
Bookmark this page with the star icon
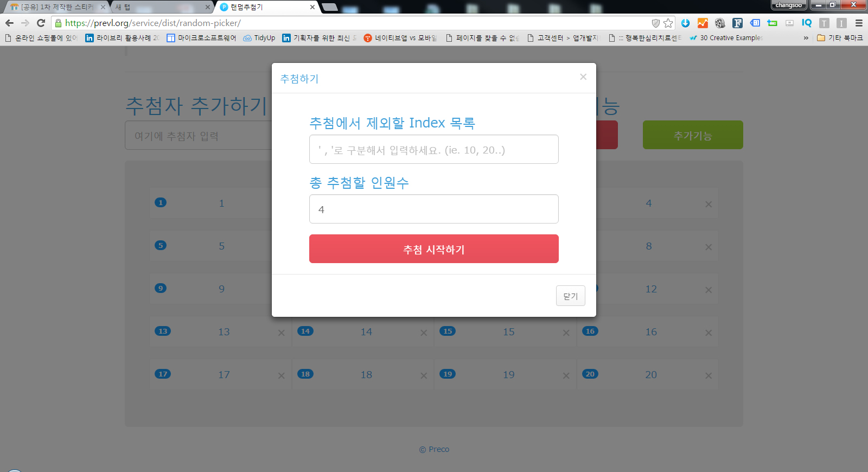point(668,23)
